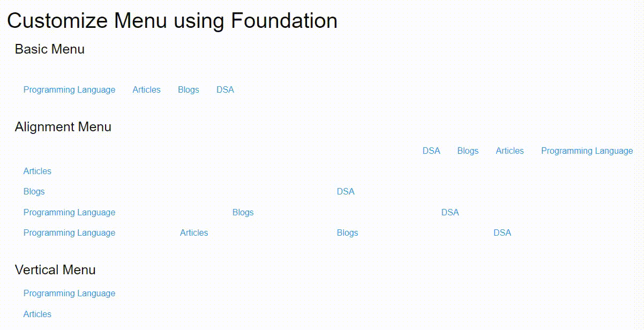Click Programming Language in the Vertical Menu
Viewport: 644px width, 330px height.
click(69, 294)
